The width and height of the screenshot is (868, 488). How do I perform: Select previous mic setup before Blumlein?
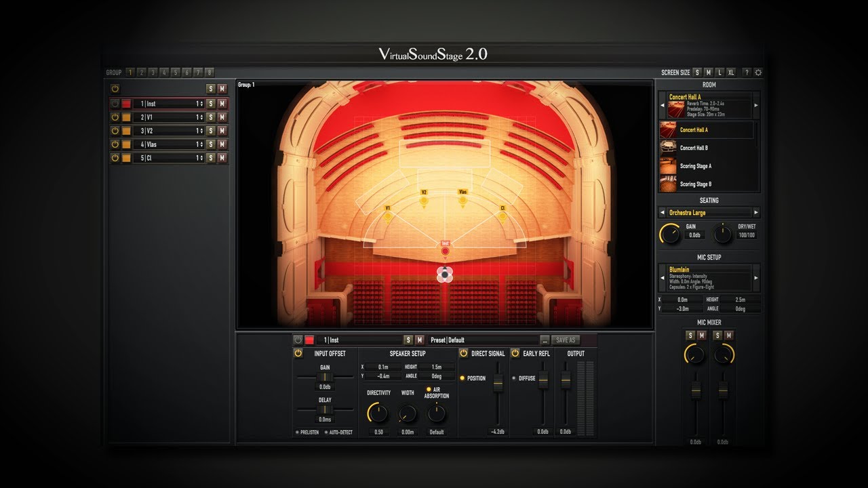663,278
